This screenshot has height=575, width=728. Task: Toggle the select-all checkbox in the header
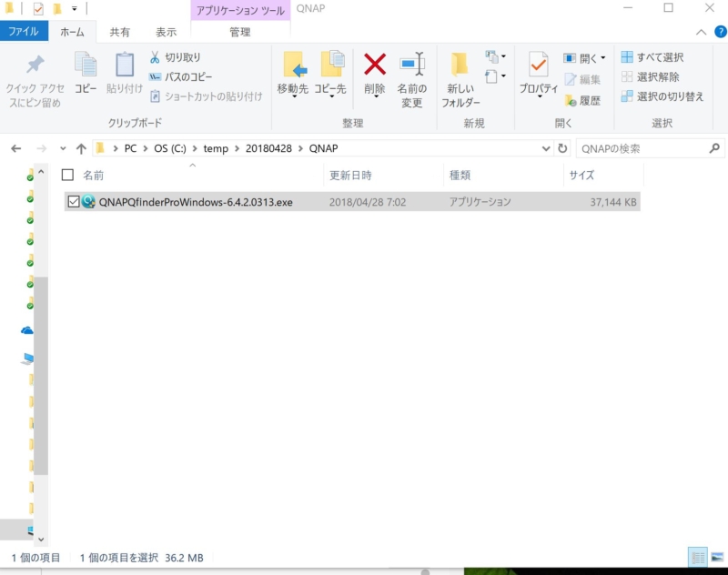[67, 175]
